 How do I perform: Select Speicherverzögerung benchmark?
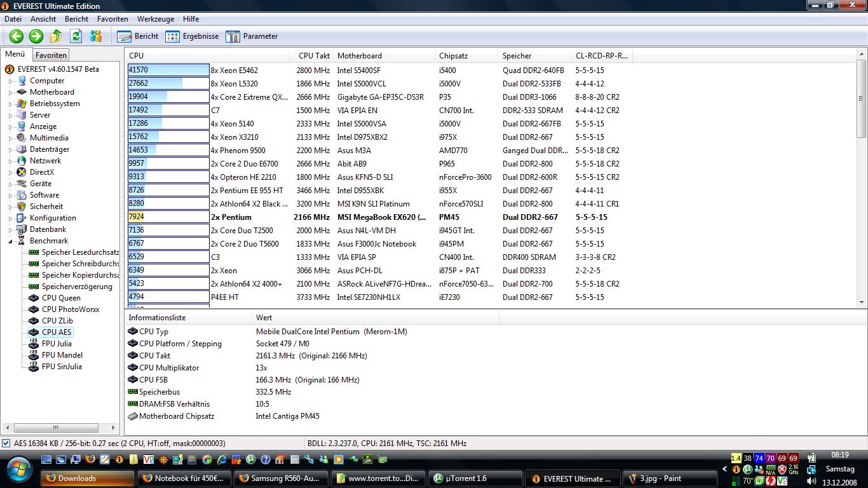71,286
